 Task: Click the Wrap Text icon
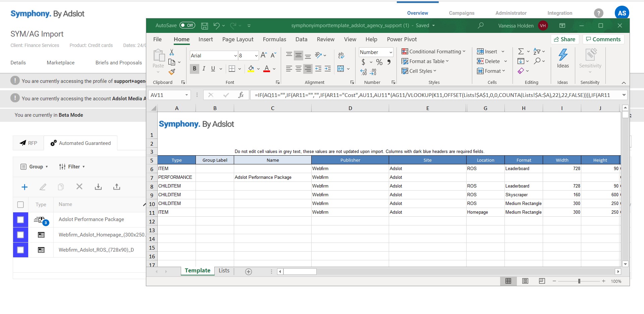click(x=341, y=55)
